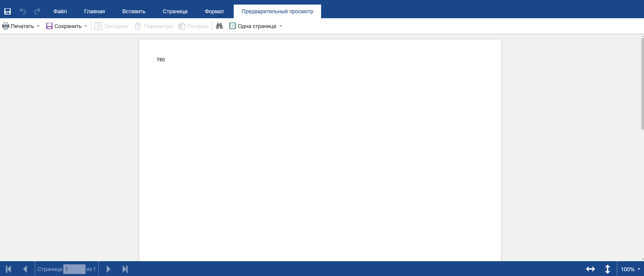This screenshot has width=644, height=276.
Task: Open the Страница tab
Action: coord(175,11)
